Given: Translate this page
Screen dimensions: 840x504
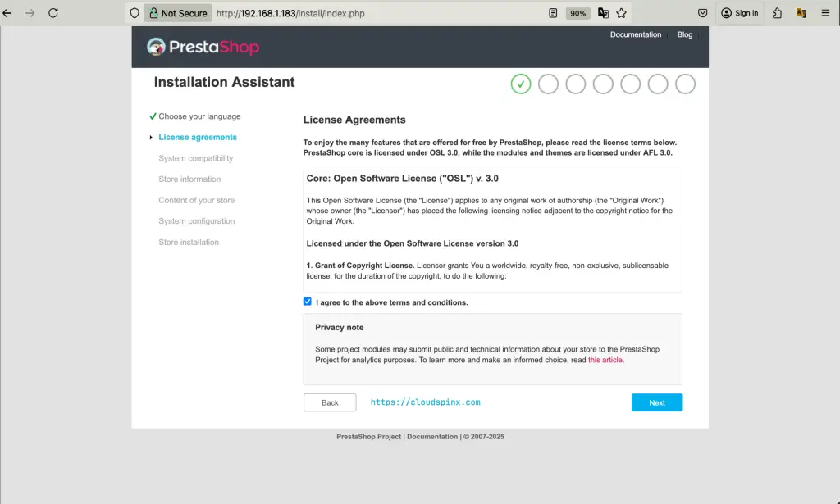Looking at the screenshot, I should click(x=601, y=12).
